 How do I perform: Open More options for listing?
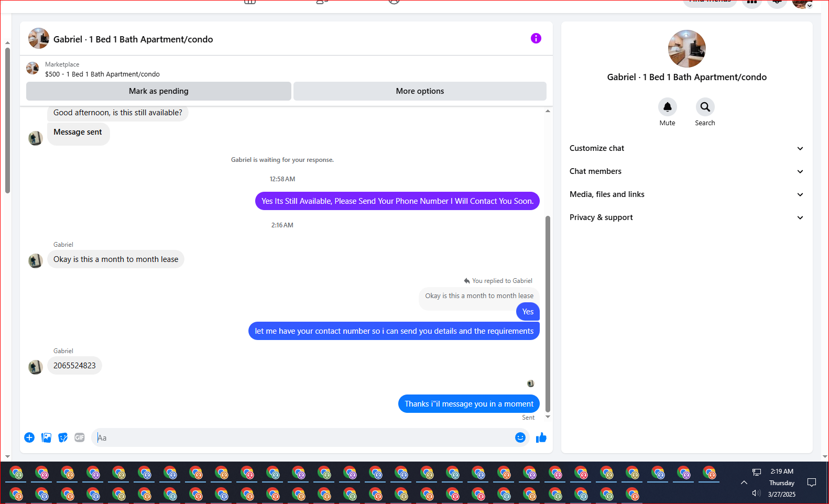point(420,91)
